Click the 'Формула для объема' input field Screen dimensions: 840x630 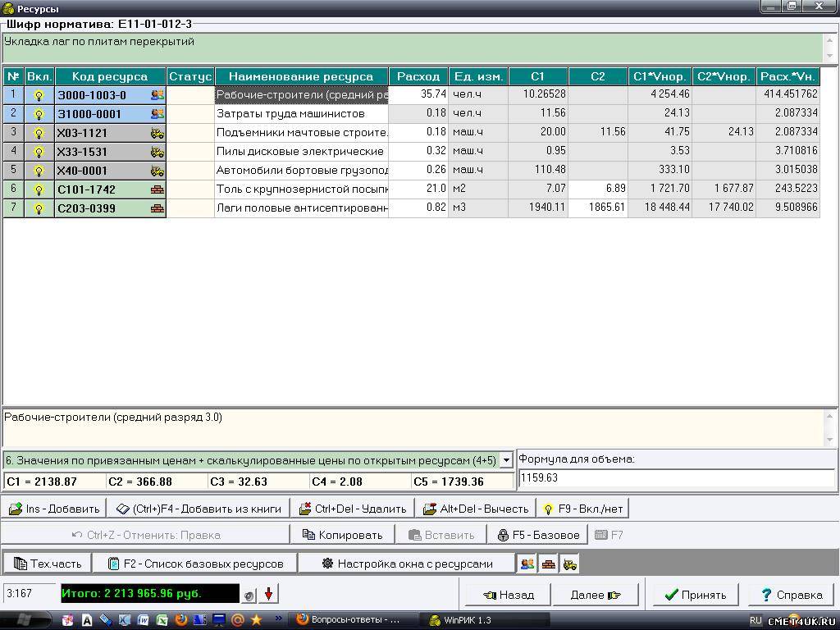676,477
